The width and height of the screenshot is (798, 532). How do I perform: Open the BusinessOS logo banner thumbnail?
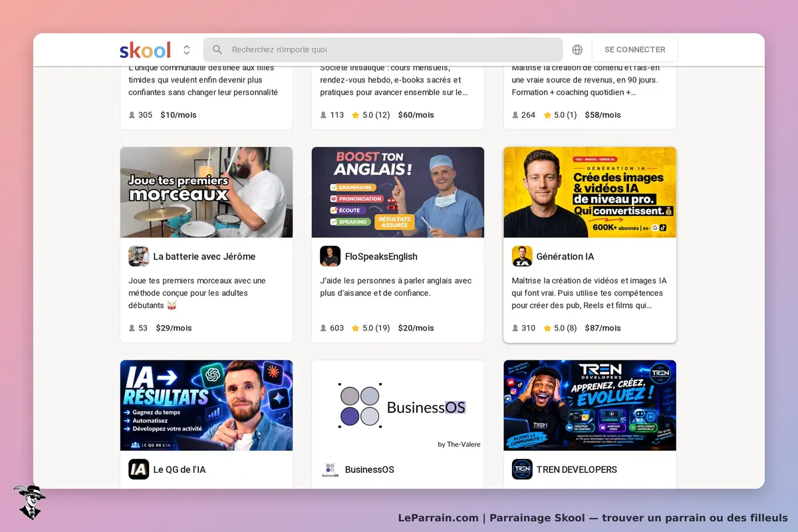(x=398, y=406)
